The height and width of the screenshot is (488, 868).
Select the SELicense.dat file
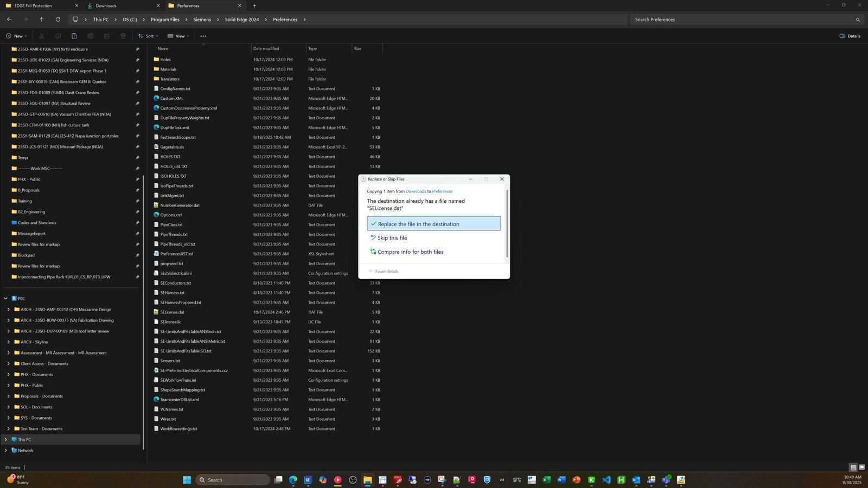(x=173, y=312)
